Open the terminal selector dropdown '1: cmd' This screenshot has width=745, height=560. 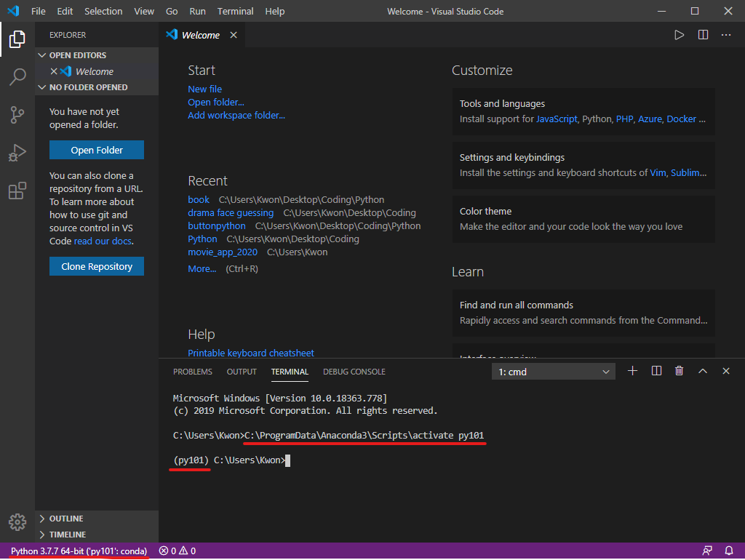[554, 372]
